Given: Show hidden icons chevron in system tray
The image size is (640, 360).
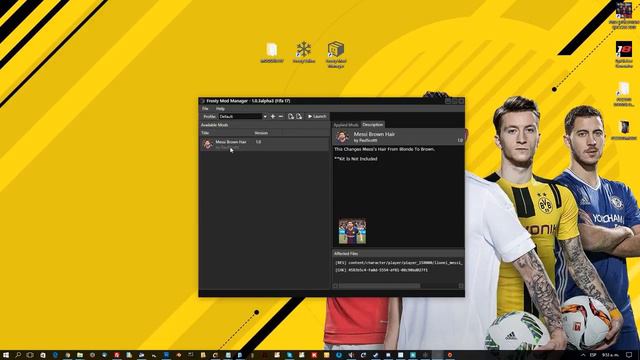Looking at the screenshot, I should click(x=583, y=355).
